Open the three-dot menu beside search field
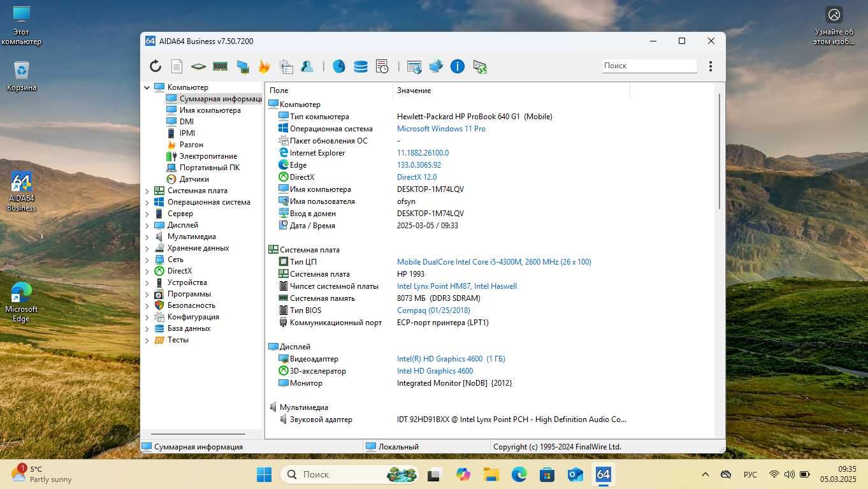This screenshot has width=868, height=489. pos(711,66)
